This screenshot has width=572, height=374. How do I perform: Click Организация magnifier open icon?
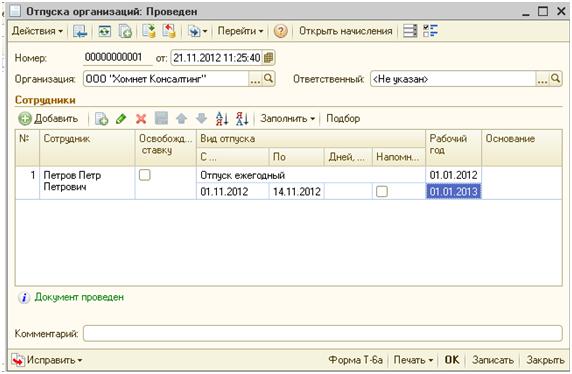pos(268,79)
